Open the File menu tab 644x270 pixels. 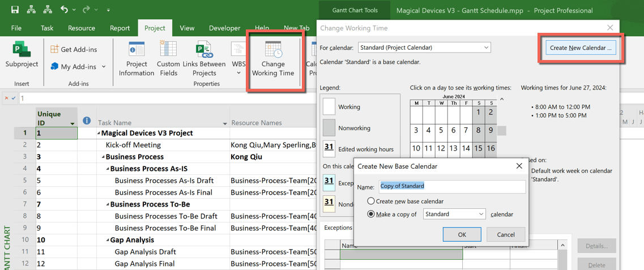click(x=16, y=28)
